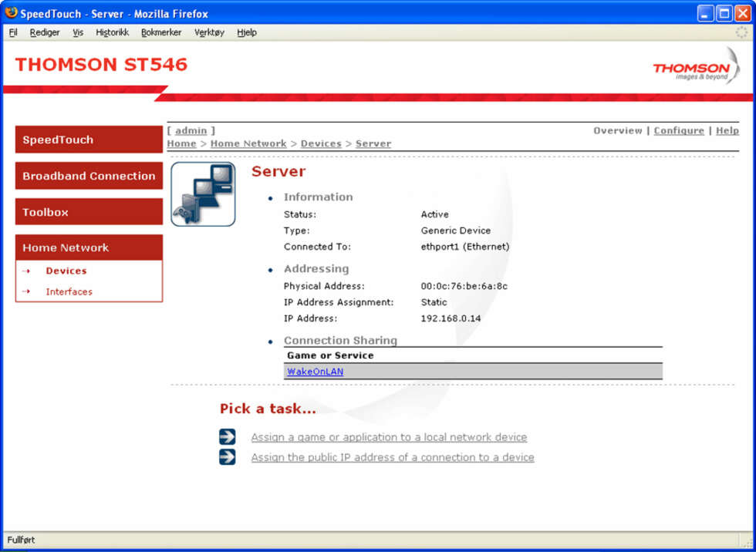Screen dimensions: 756x552
Task: Click the Pick a task heading
Action: (x=268, y=409)
